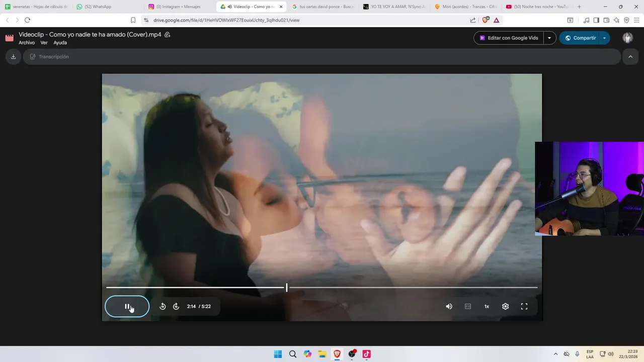Viewport: 644px width, 362px height.
Task: Click the video file title text
Action: tap(90, 35)
